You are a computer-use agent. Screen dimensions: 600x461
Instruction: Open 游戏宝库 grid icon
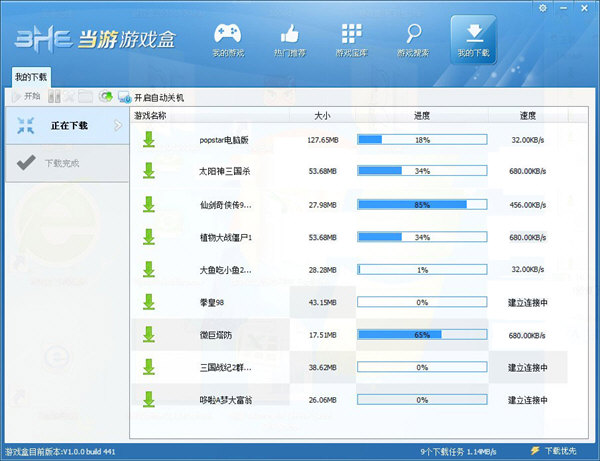tap(352, 37)
